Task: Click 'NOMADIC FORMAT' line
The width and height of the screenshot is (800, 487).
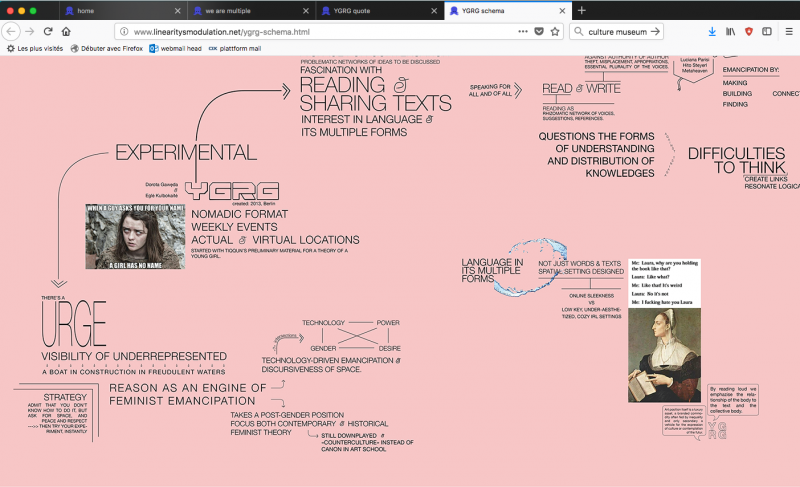Action: click(239, 214)
